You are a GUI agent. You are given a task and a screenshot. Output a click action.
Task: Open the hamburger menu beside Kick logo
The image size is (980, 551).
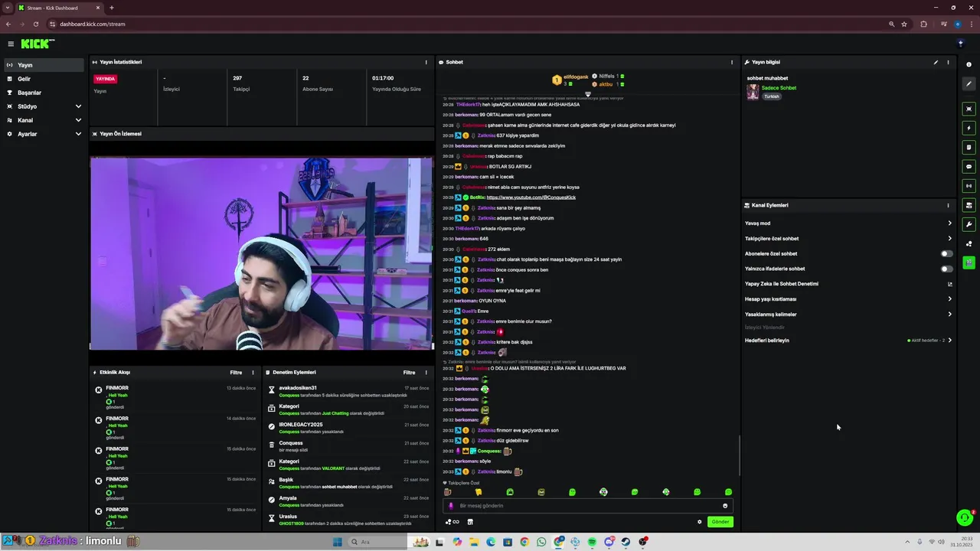11,44
